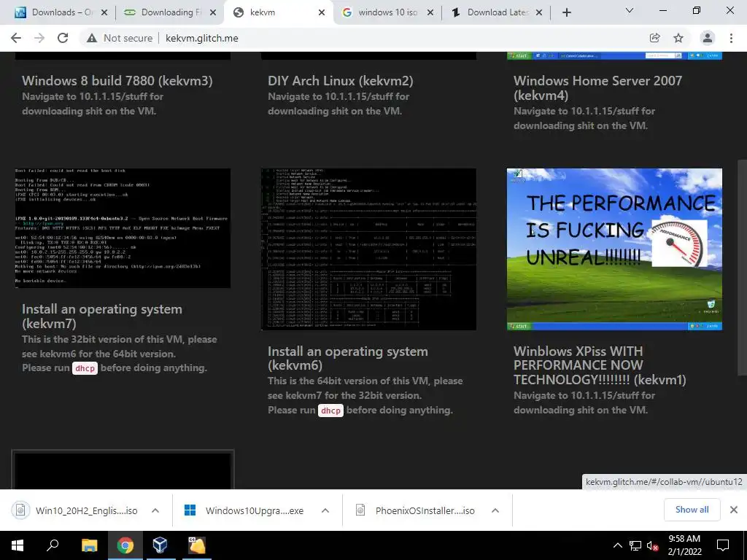Open kekvm6 terminal output thumbnail
This screenshot has width=747, height=560.
pyautogui.click(x=368, y=249)
